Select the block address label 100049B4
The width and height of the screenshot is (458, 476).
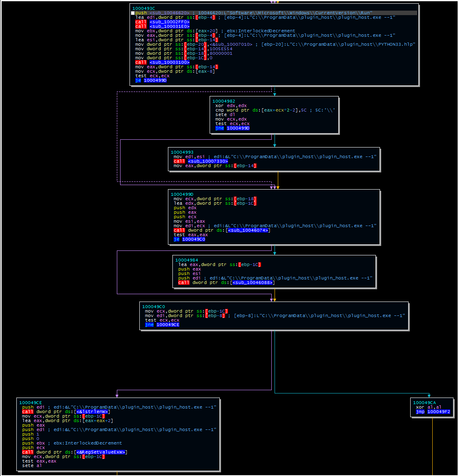[186, 260]
